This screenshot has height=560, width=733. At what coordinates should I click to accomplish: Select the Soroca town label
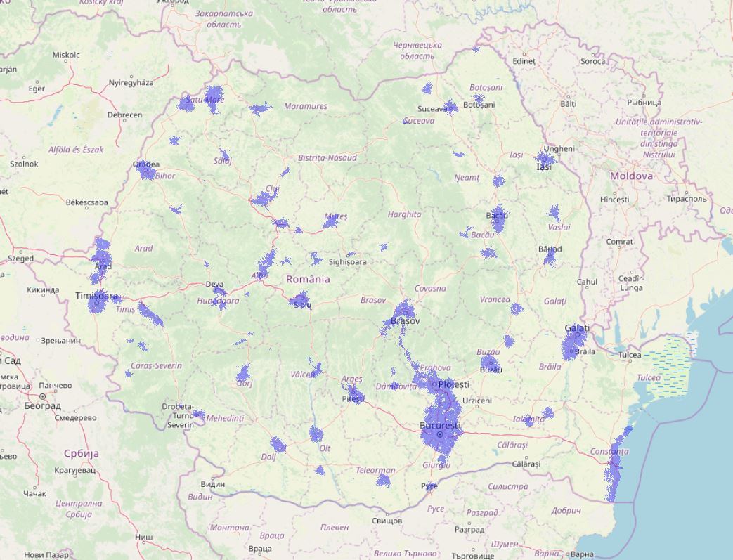pos(592,61)
